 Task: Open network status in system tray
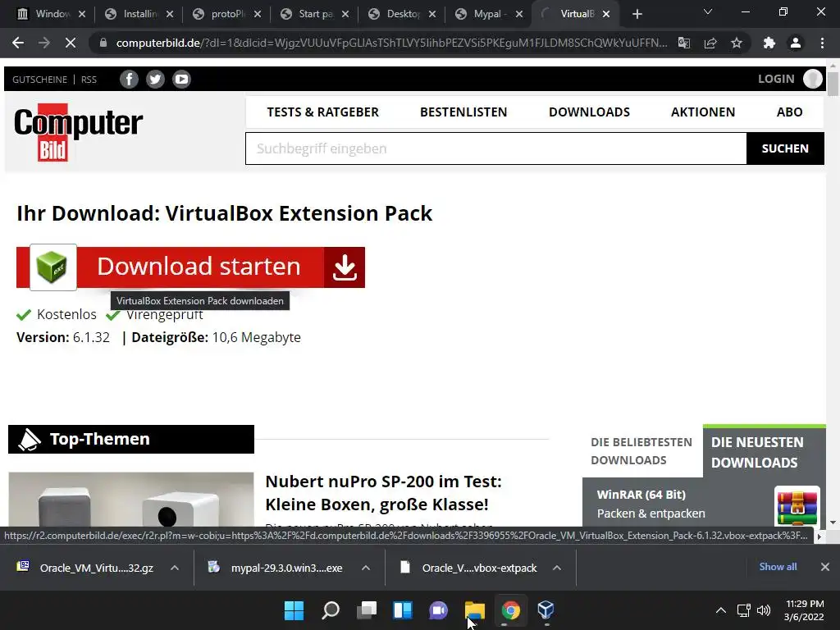[743, 610]
